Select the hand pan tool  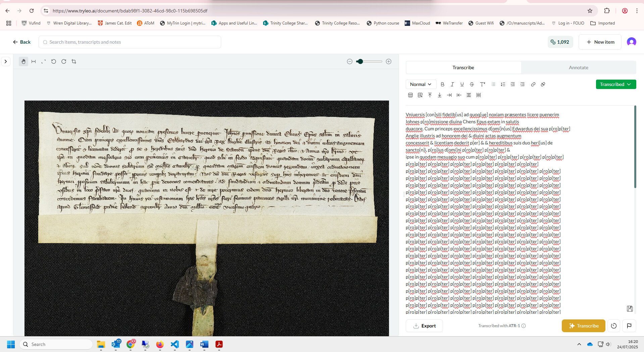click(x=23, y=61)
